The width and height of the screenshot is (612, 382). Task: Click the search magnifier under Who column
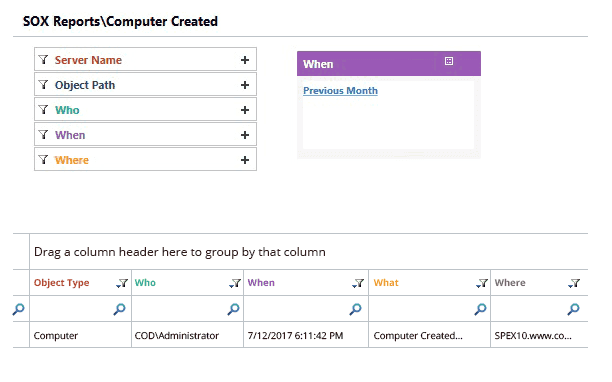pos(233,309)
